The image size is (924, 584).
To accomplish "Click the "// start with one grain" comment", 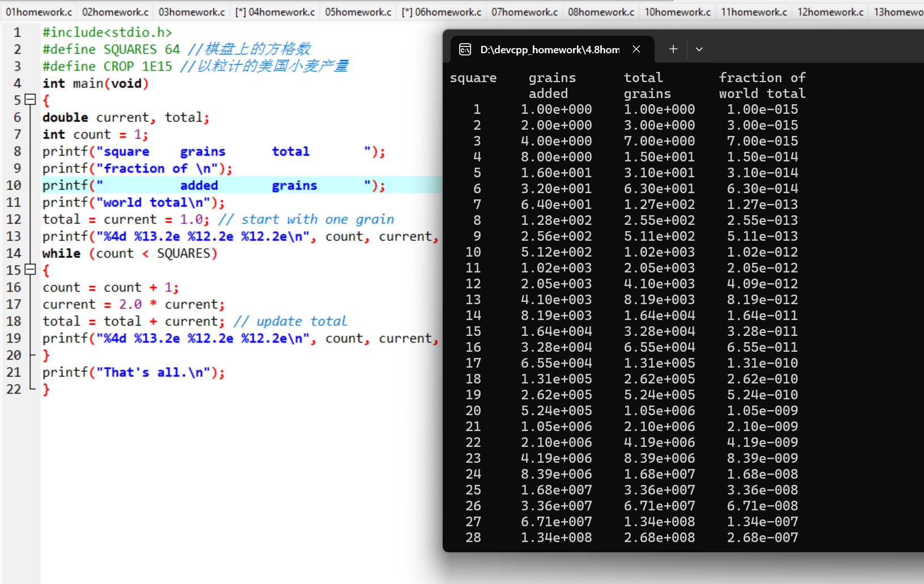I will pos(306,219).
